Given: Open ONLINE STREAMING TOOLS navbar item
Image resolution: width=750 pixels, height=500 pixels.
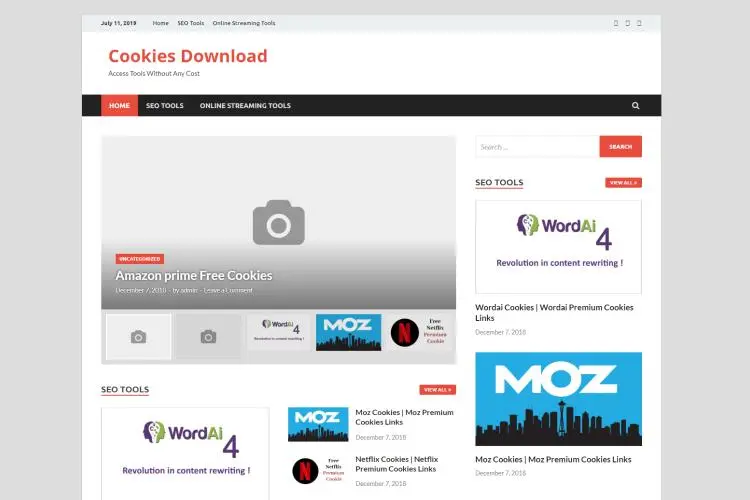Looking at the screenshot, I should click(245, 105).
